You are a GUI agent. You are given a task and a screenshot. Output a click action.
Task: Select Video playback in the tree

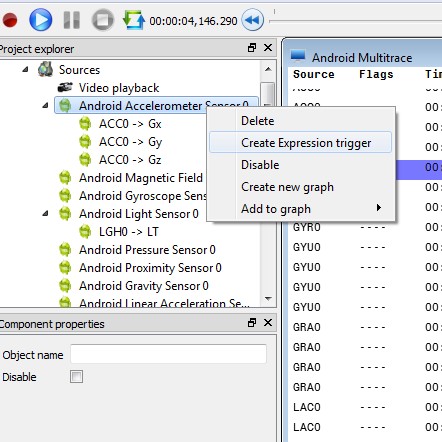point(119,88)
